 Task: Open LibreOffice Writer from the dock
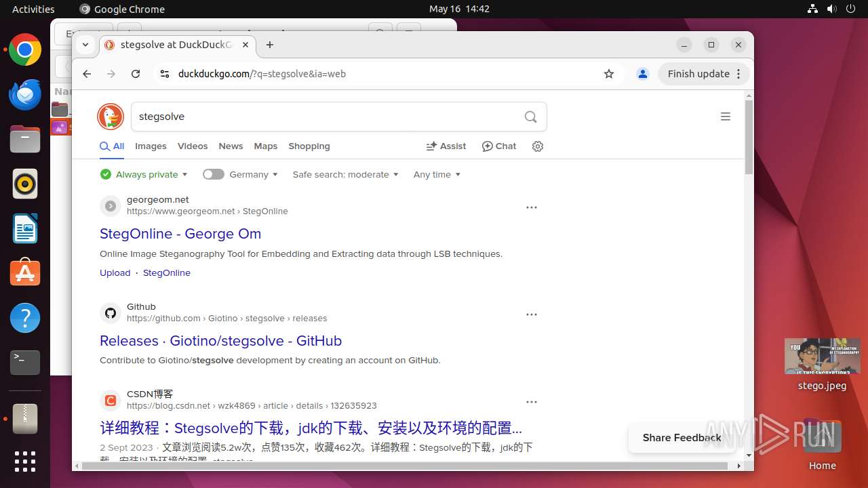[x=25, y=228]
